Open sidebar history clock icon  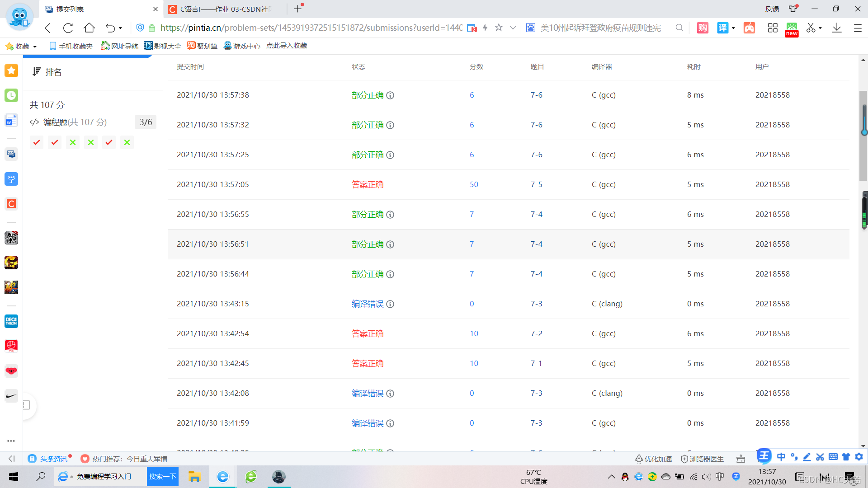pos(11,95)
